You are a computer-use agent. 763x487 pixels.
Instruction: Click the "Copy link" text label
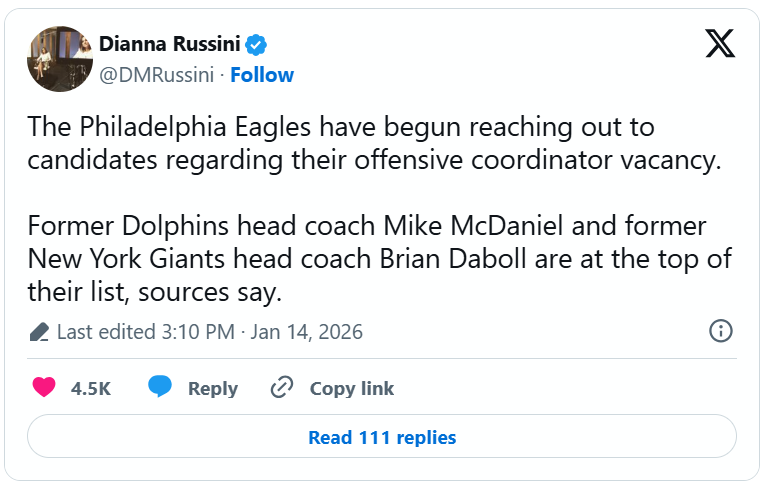(x=351, y=389)
